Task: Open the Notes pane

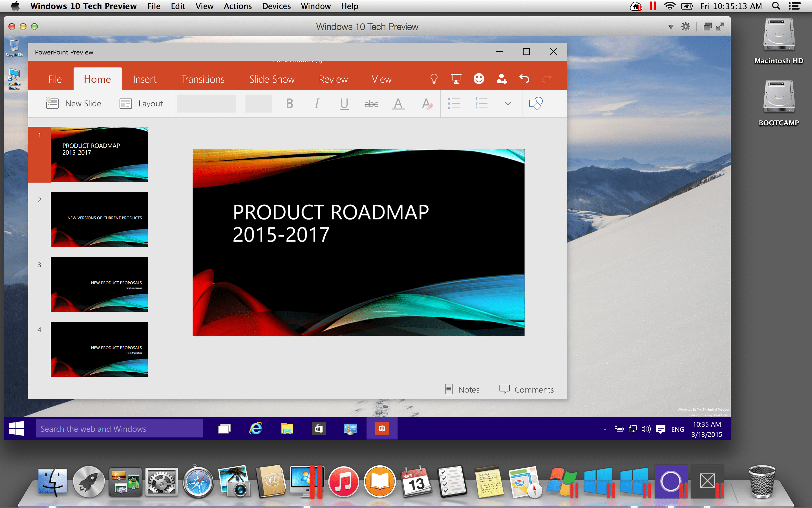Action: [462, 389]
